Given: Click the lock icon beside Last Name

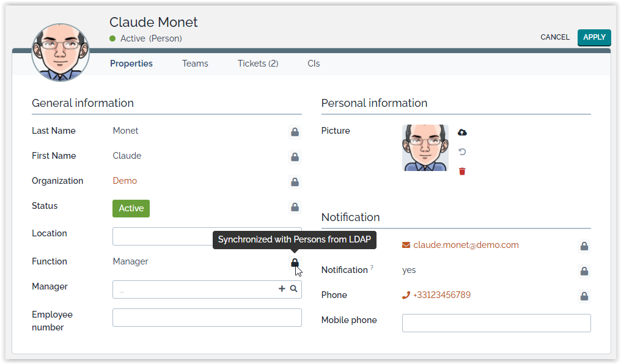Looking at the screenshot, I should click(295, 132).
